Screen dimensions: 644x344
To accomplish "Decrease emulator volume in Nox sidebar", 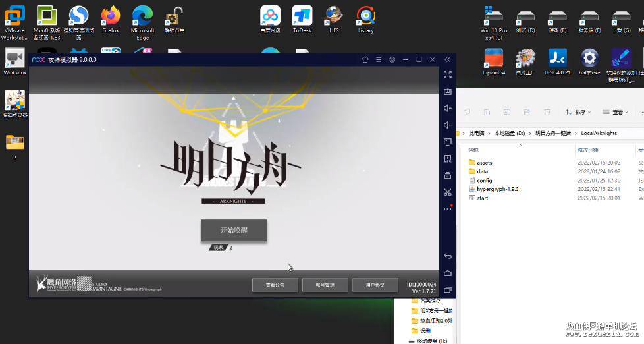I will point(448,125).
